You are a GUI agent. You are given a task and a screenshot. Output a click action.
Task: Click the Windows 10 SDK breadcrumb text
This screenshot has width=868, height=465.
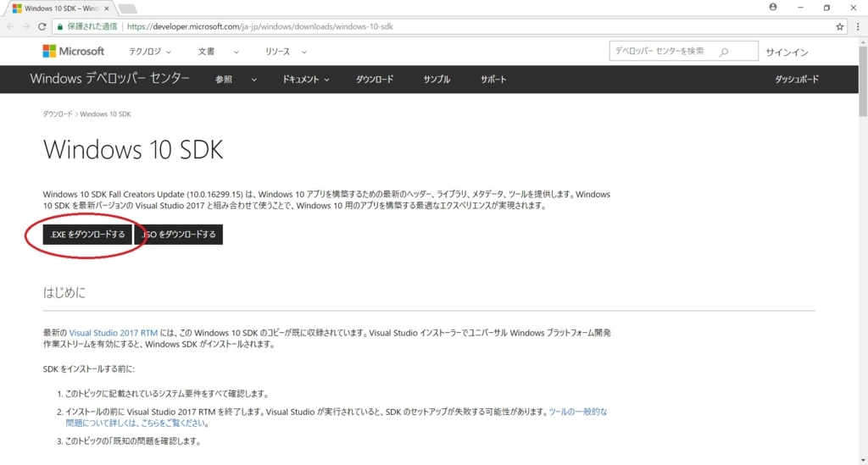[x=105, y=113]
